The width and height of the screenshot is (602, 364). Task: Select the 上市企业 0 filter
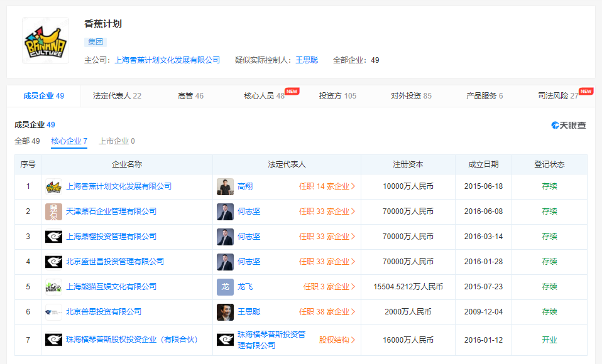click(x=117, y=141)
